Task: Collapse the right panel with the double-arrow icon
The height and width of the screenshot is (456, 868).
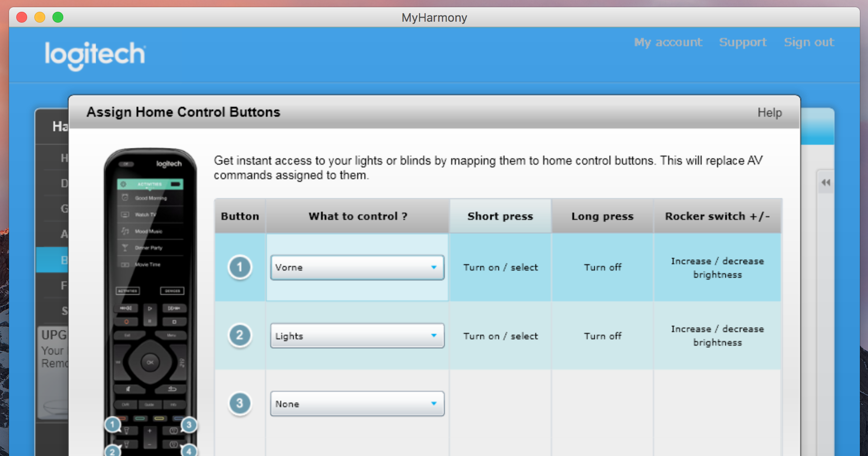Action: 826,182
